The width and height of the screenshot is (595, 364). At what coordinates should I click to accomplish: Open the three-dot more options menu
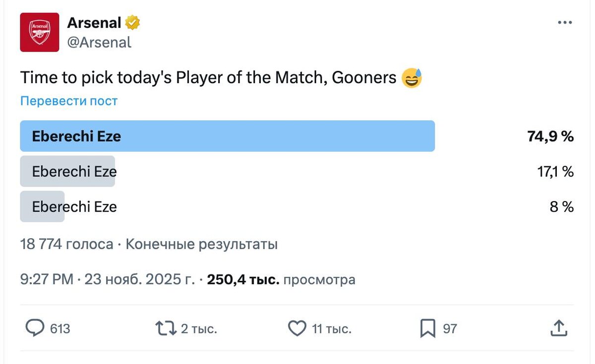[565, 23]
